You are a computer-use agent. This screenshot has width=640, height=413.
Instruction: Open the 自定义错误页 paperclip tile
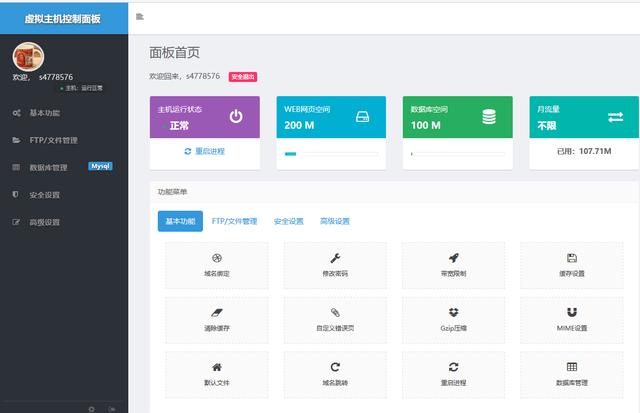335,320
